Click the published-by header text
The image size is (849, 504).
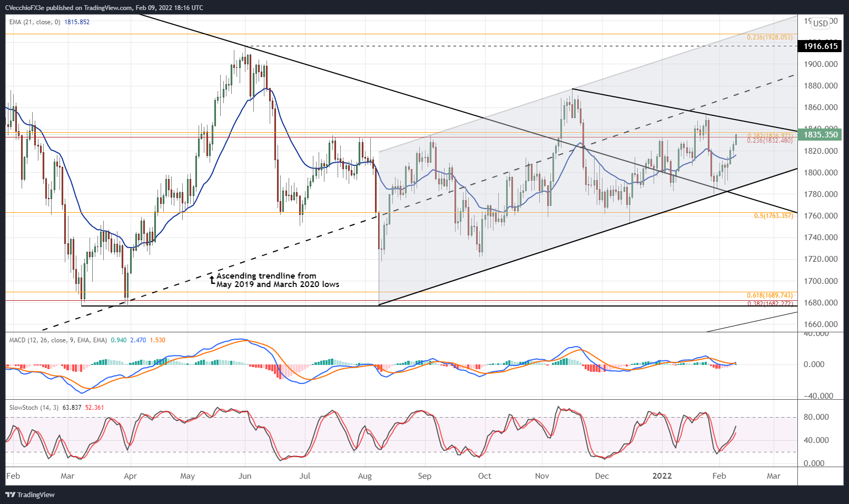pyautogui.click(x=104, y=8)
